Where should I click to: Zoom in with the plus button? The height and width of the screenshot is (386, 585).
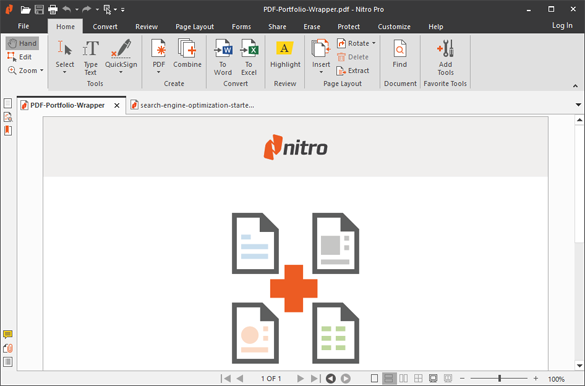pyautogui.click(x=536, y=379)
